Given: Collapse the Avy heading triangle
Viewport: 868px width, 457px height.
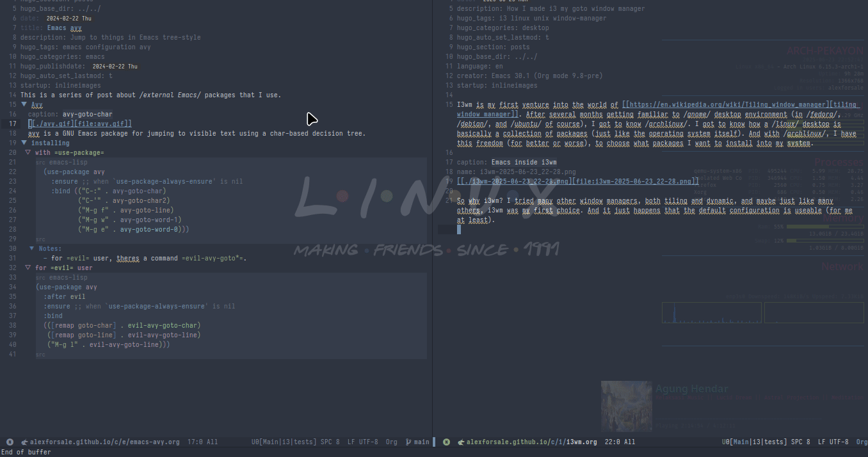Looking at the screenshot, I should 24,104.
